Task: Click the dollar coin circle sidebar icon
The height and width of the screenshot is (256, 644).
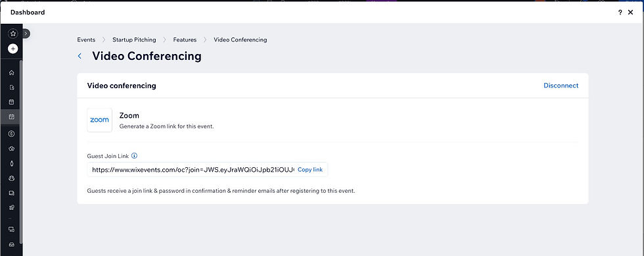Action: (x=12, y=134)
